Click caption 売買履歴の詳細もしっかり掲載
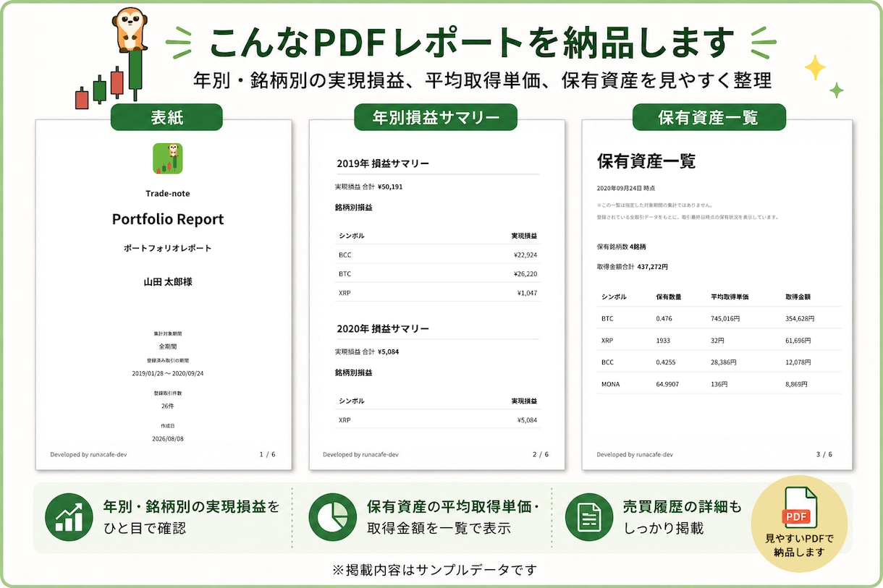Screen dimensions: 883x588 (683, 517)
